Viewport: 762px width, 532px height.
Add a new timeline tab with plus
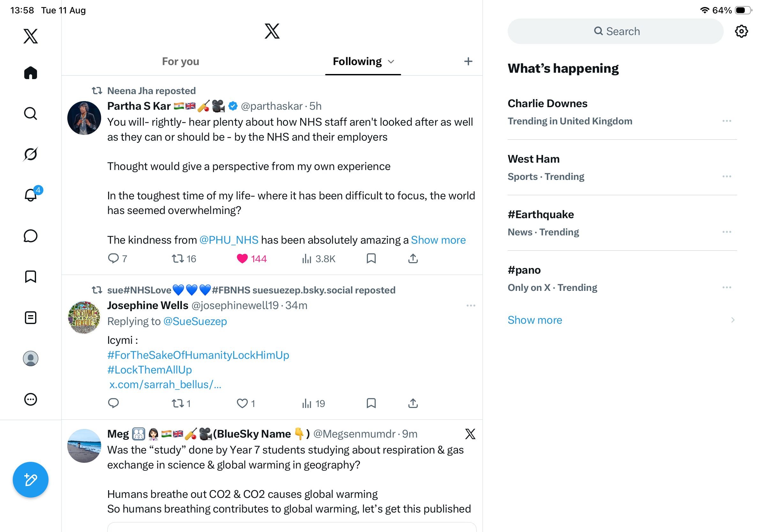(468, 61)
